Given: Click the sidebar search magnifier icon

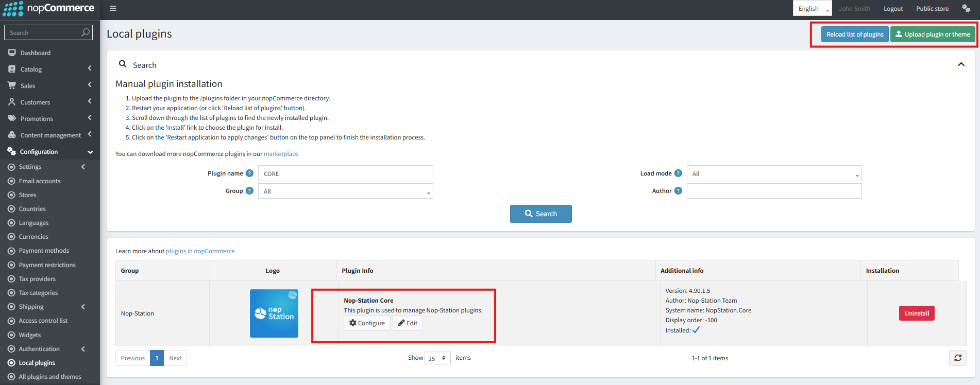Looking at the screenshot, I should 86,32.
